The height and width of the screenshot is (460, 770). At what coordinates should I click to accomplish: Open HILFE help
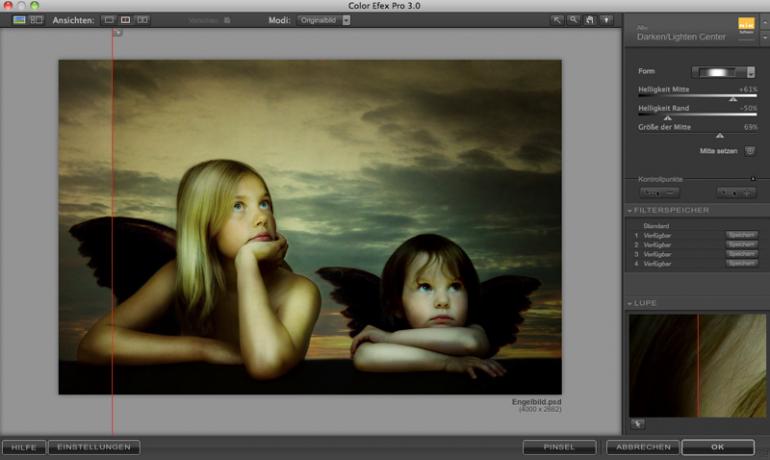click(24, 447)
